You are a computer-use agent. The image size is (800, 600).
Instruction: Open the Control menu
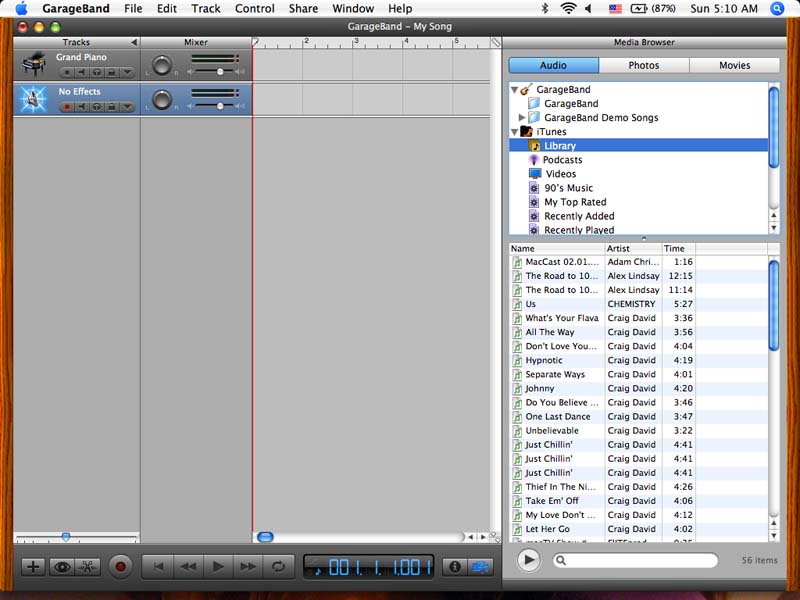click(x=255, y=9)
